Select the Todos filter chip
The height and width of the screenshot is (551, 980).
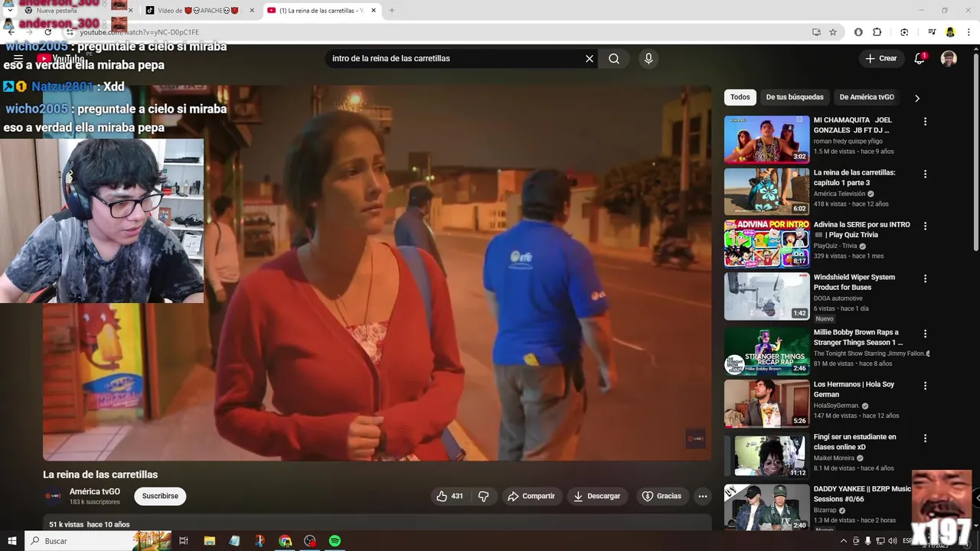740,97
